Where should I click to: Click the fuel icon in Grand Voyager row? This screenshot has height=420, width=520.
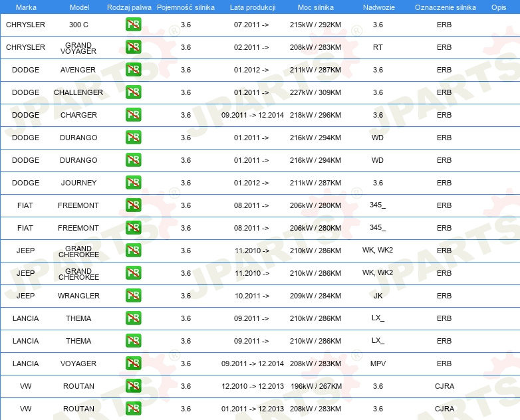tap(133, 47)
